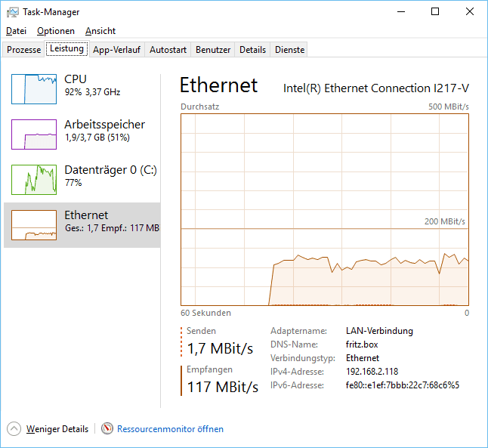Screen dimensions: 488x448
Task: Switch to the Prozesse tab
Action: click(x=23, y=50)
